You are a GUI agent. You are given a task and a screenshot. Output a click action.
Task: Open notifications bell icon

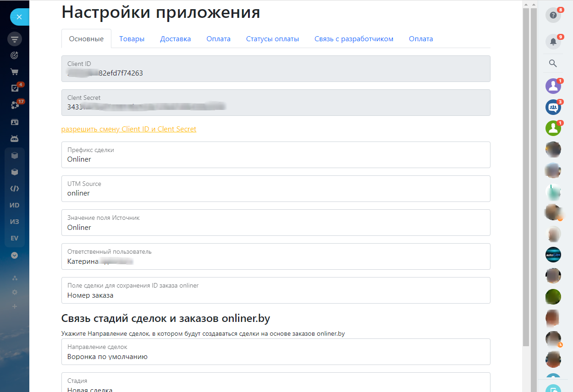click(x=553, y=42)
